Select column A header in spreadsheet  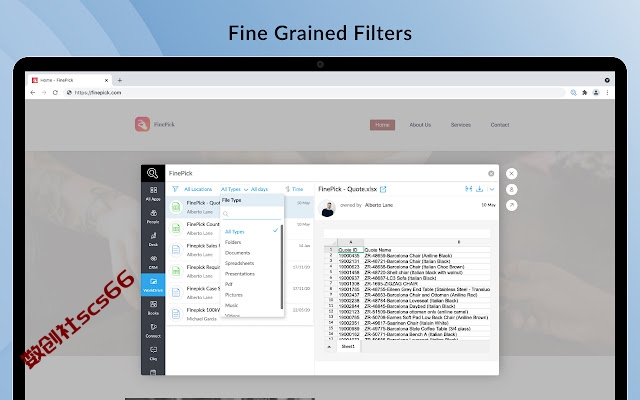[350, 242]
